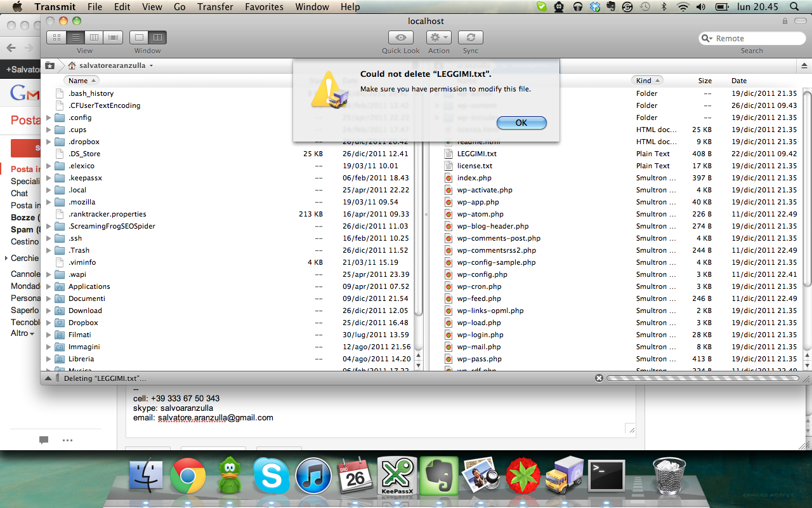This screenshot has height=508, width=812.
Task: Toggle single-pane window layout
Action: click(x=139, y=37)
